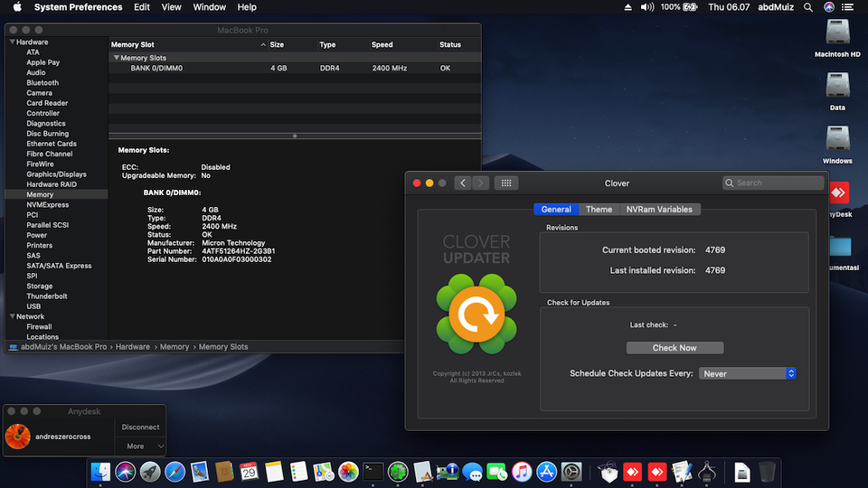The height and width of the screenshot is (488, 868).
Task: Sort by the Memory Slot column header
Action: (188, 45)
